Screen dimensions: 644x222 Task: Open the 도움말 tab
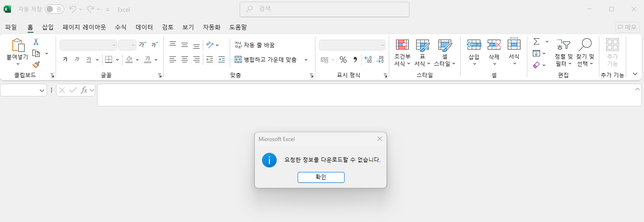(x=238, y=27)
